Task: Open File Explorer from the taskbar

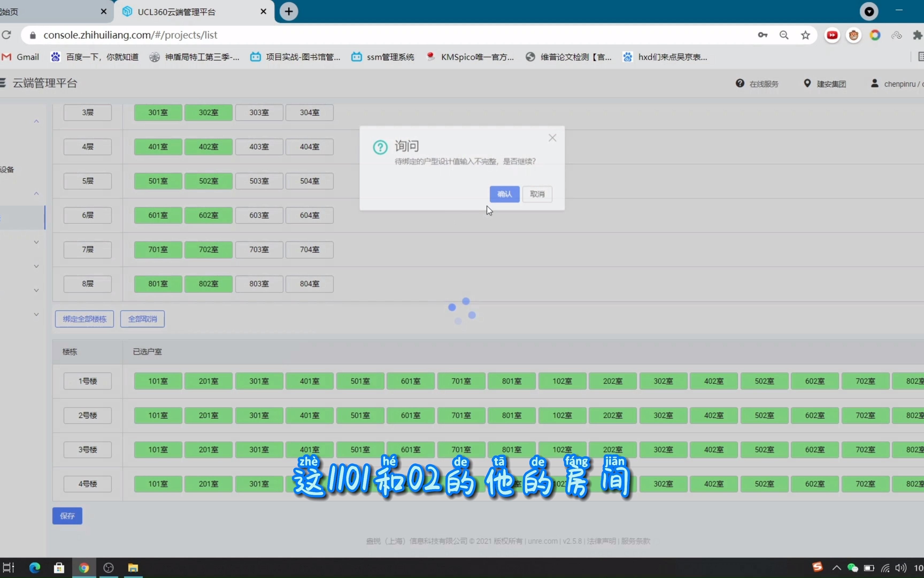Action: (x=133, y=568)
